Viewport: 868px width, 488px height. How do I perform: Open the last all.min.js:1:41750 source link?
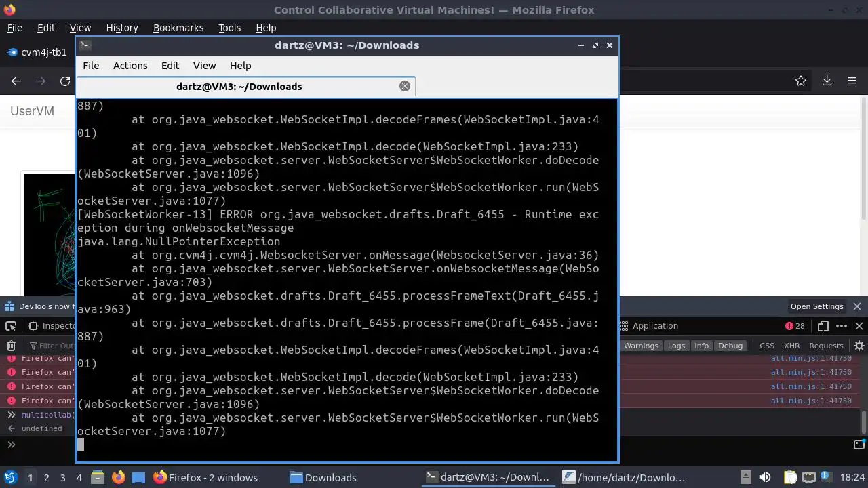810,401
